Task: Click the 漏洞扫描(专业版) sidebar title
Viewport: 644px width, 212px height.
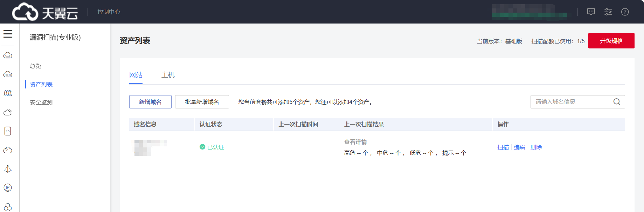Action: pos(55,37)
